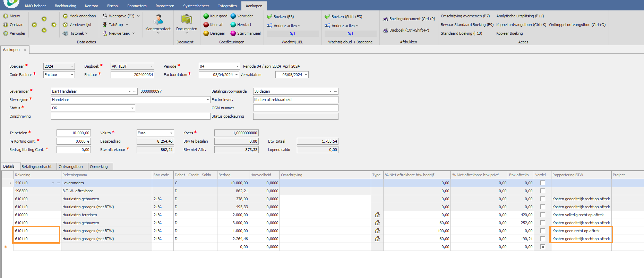This screenshot has width=644, height=278.
Task: Check the Verdeling box for B.T.W. aftrekbaar
Action: [542, 191]
